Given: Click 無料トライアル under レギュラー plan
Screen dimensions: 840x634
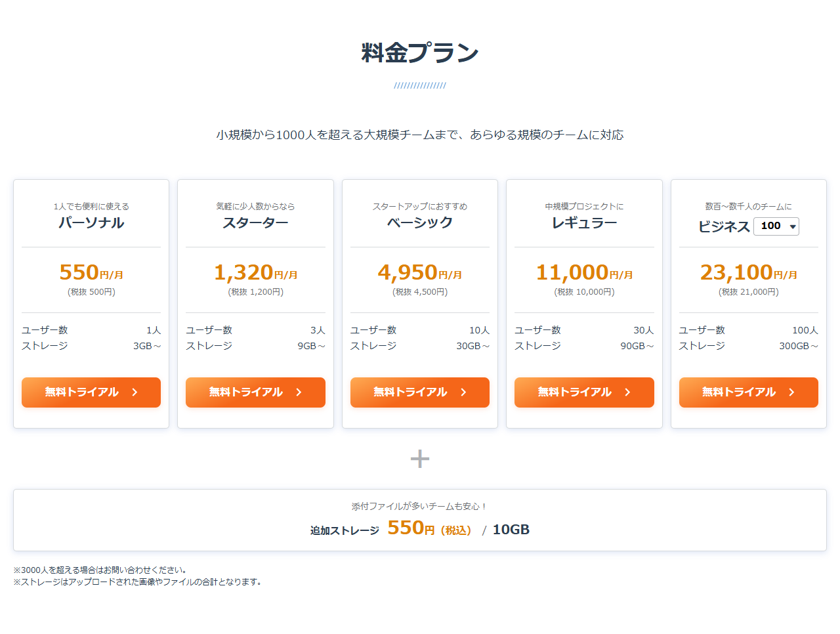Looking at the screenshot, I should coord(584,392).
